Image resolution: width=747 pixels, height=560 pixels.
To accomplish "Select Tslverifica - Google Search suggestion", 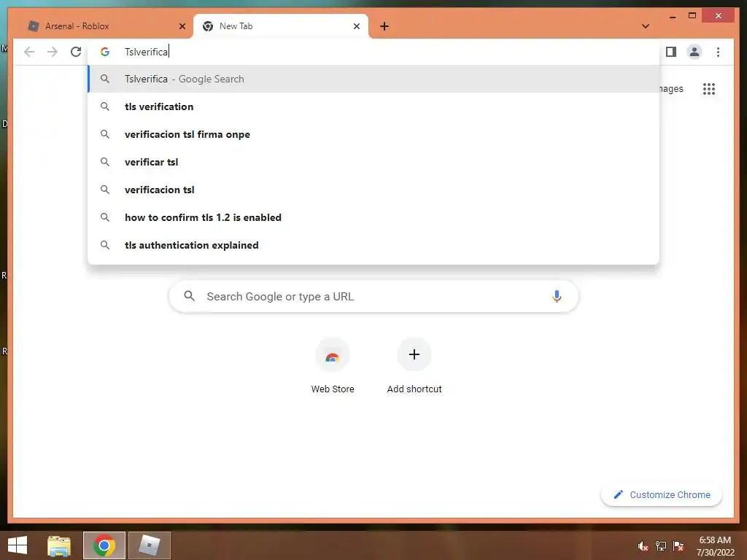I will 374,79.
